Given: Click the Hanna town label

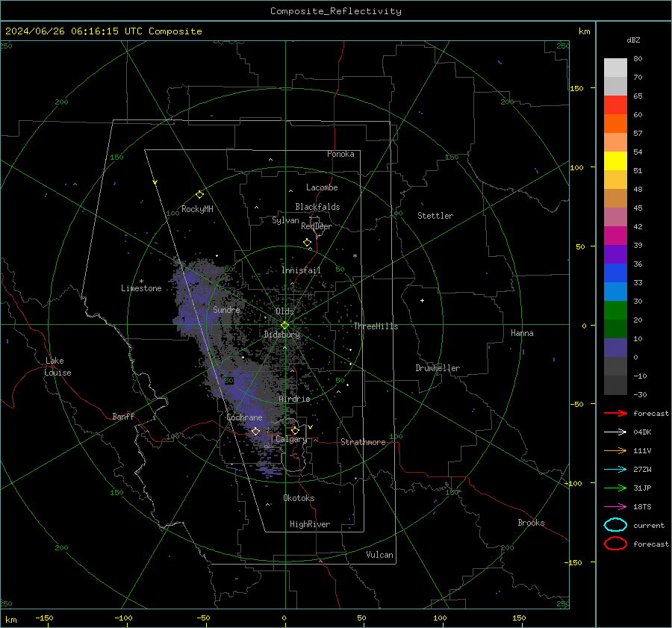Looking at the screenshot, I should click(522, 333).
